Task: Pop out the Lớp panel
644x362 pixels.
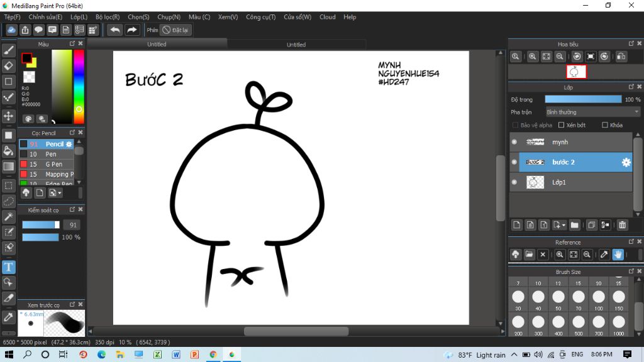Action: click(631, 87)
